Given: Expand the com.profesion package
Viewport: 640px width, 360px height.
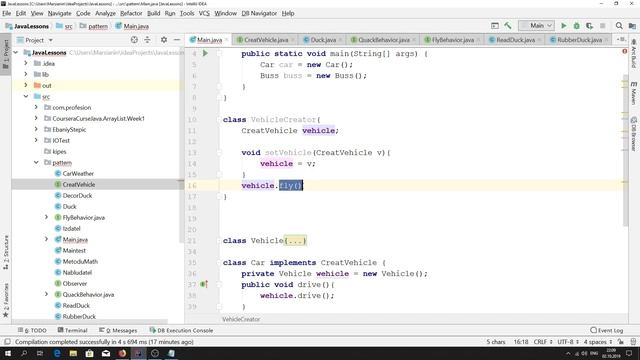Looking at the screenshot, I should click(36, 107).
